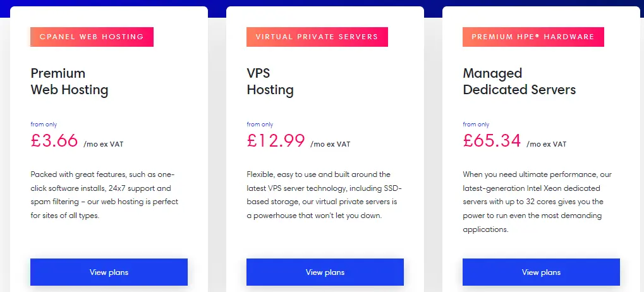This screenshot has width=644, height=292.
Task: Click the £65.34 price
Action: (x=492, y=140)
